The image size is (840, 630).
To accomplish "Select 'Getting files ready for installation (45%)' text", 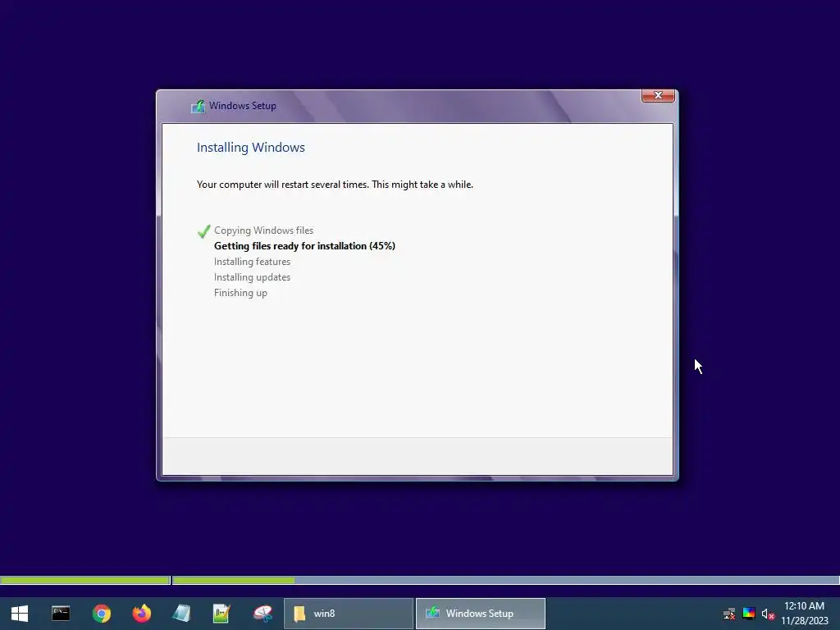I will coord(304,246).
